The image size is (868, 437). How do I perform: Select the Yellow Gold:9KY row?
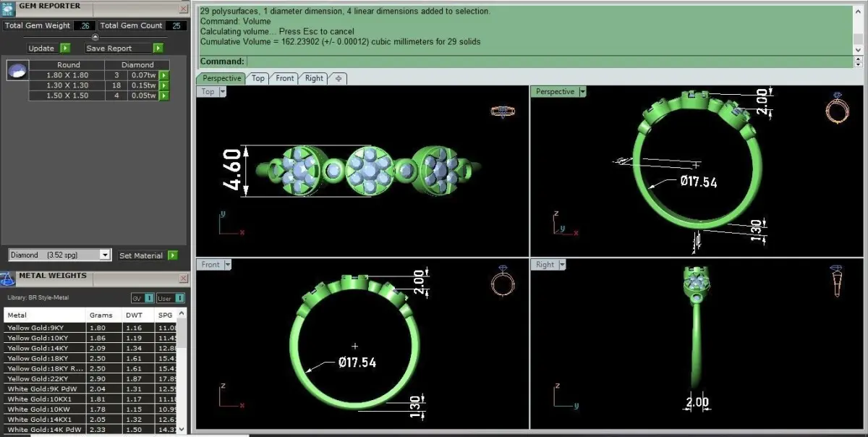(x=90, y=328)
